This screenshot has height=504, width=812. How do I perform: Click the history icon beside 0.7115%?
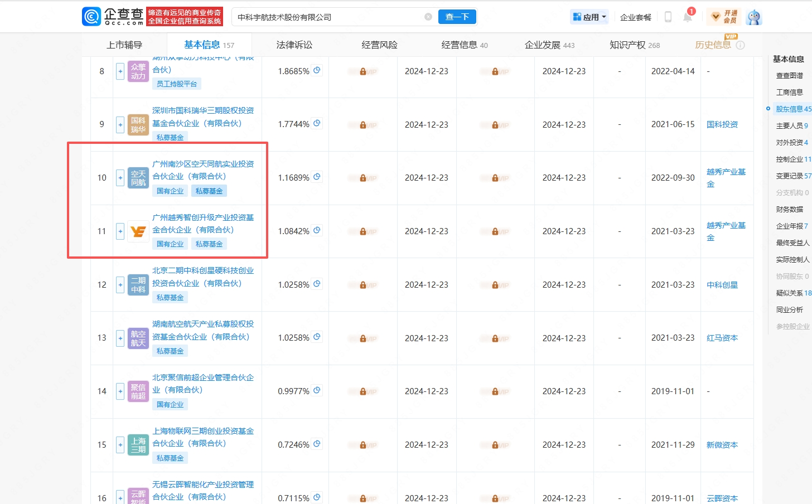[317, 497]
